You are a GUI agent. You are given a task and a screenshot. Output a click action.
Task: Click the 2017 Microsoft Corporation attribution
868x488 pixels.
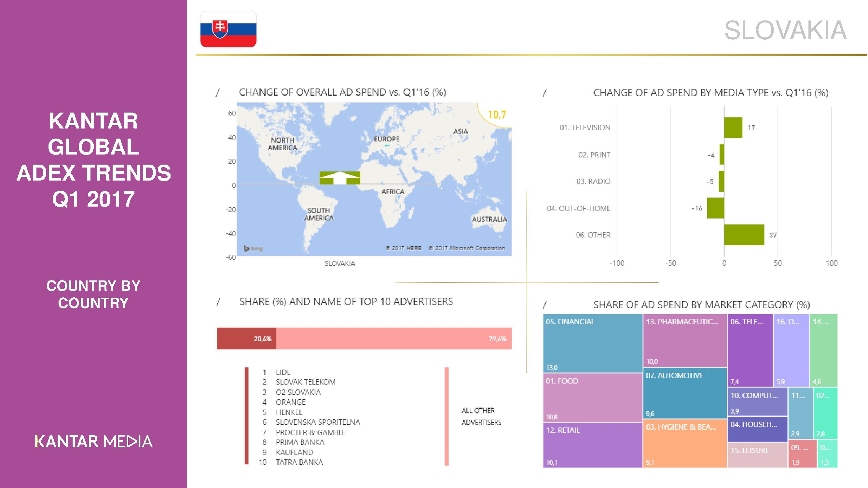(x=467, y=248)
